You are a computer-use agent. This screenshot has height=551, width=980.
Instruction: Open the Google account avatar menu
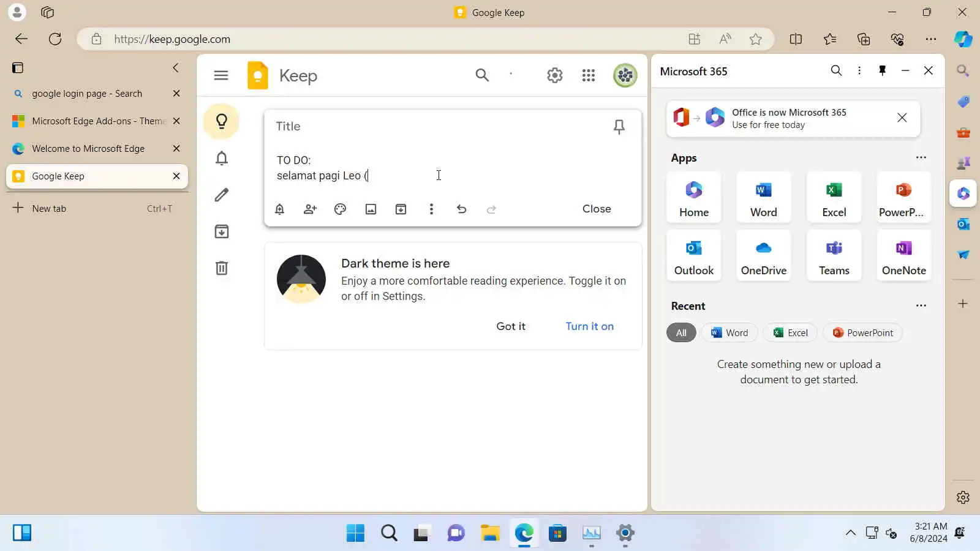(x=625, y=75)
